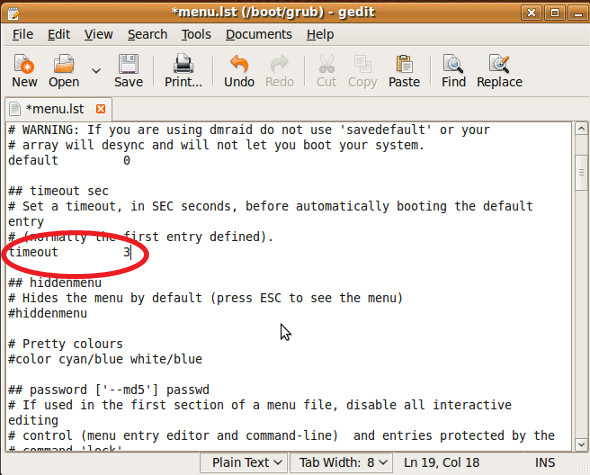
Task: Expand the Open recent files arrow
Action: [x=96, y=70]
